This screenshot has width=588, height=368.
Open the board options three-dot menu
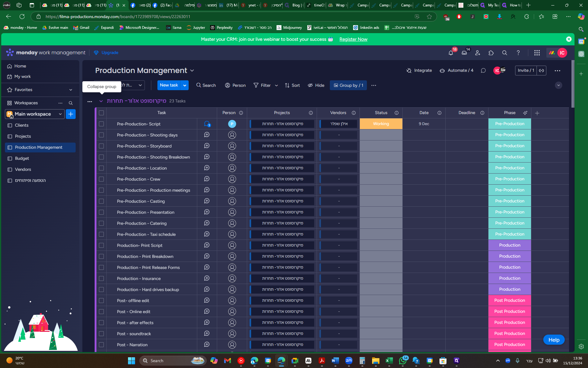coord(557,71)
